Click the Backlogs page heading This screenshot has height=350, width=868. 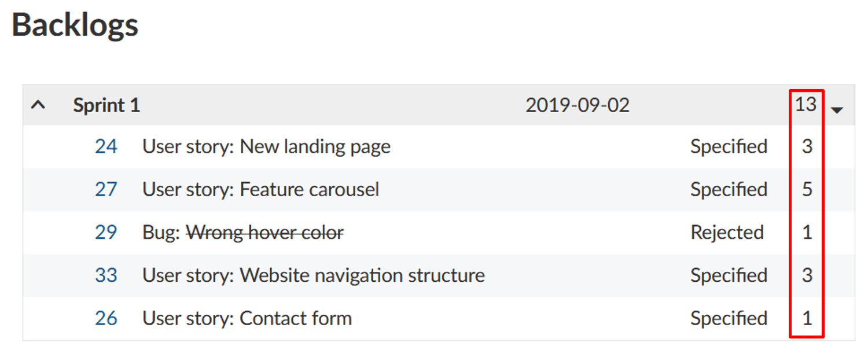pyautogui.click(x=75, y=24)
